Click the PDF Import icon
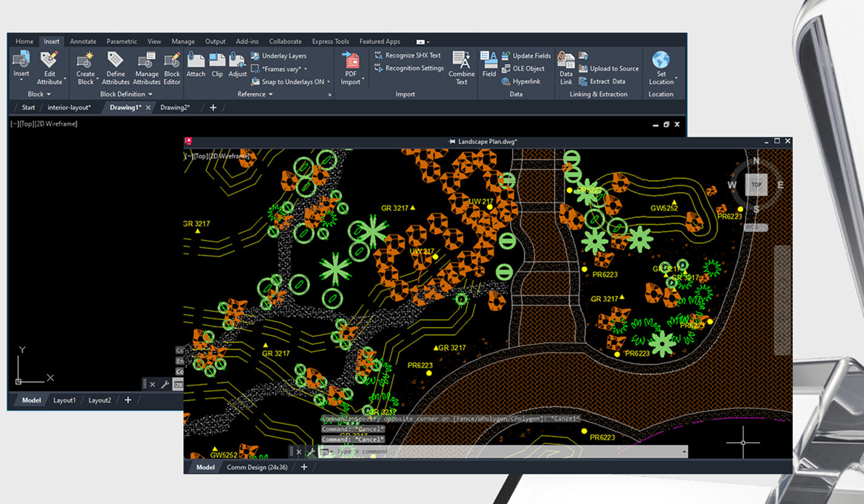The height and width of the screenshot is (504, 864). [351, 61]
